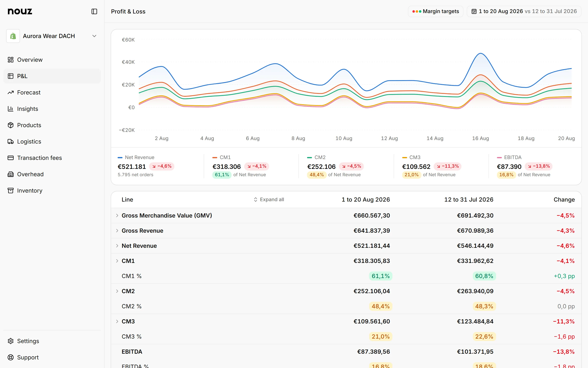Click the 22,6% CM3 % July badge
Screen dimensions: 588x368
tap(484, 337)
